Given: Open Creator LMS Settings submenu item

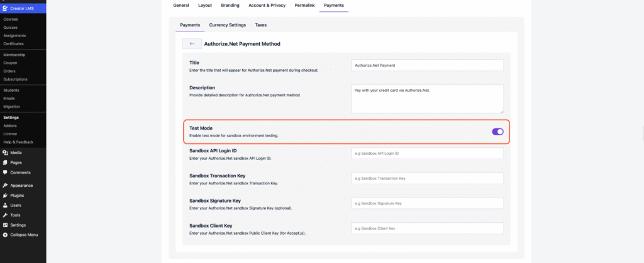Looking at the screenshot, I should 11,118.
